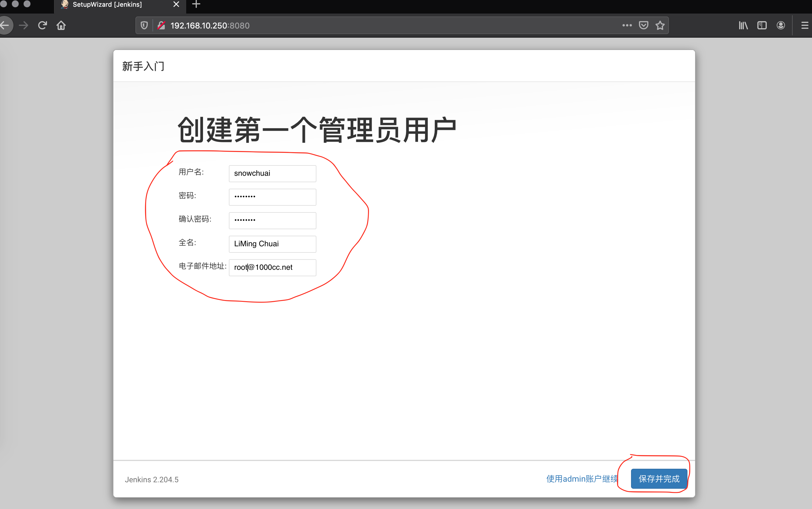Go back with the browser back arrow
This screenshot has height=509, width=812.
(x=5, y=25)
